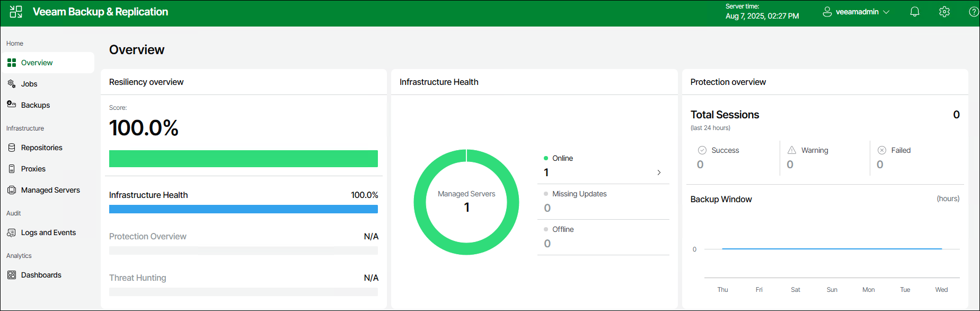Screen dimensions: 980x311
Task: Click the empty Threat Hunting progress bar
Action: tap(243, 292)
